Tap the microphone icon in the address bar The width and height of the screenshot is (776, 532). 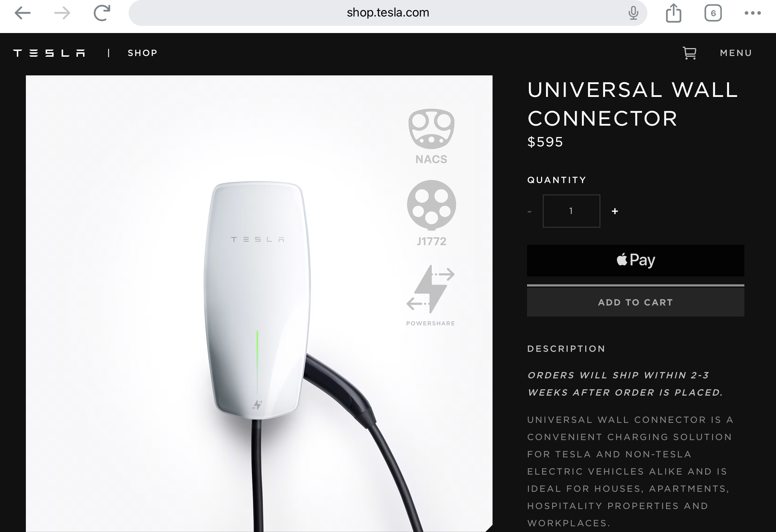[x=633, y=13]
